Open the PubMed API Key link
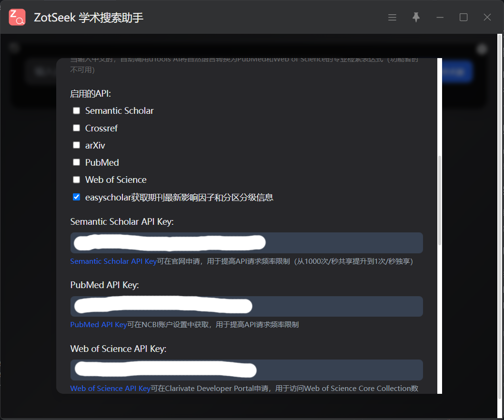 pyautogui.click(x=99, y=325)
